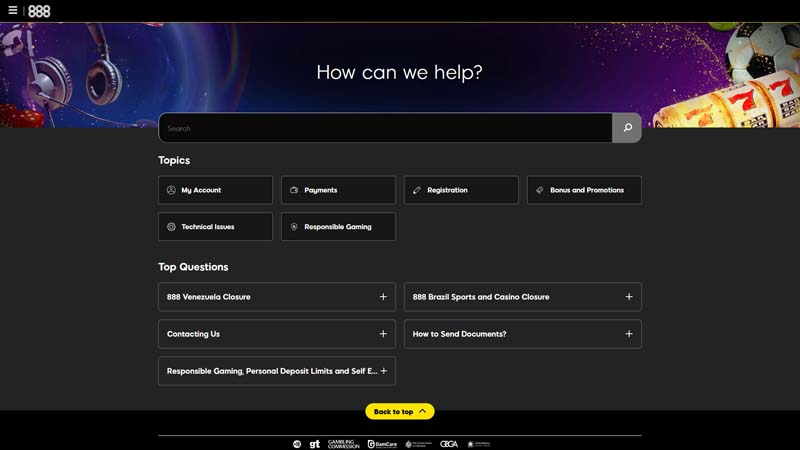This screenshot has height=450, width=800.
Task: Click the magnifier search button
Action: coord(627,128)
